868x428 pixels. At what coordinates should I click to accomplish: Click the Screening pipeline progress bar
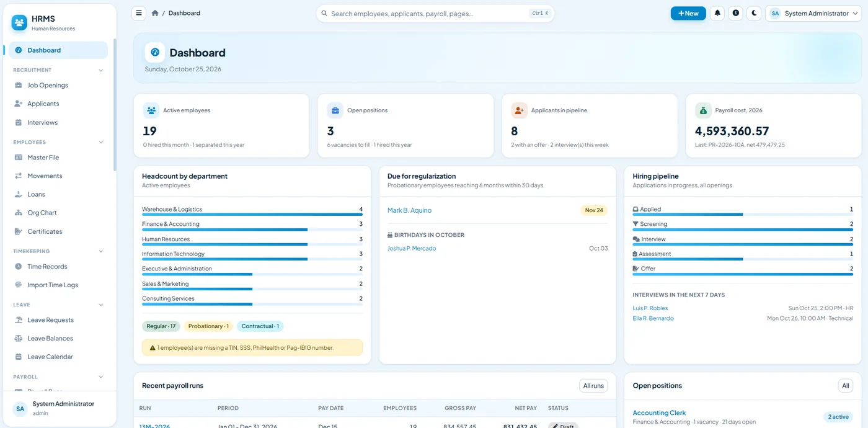pos(743,230)
